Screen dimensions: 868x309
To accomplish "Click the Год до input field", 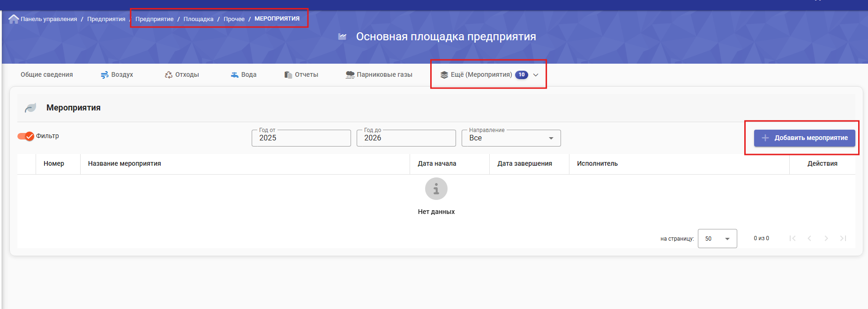I will 406,138.
